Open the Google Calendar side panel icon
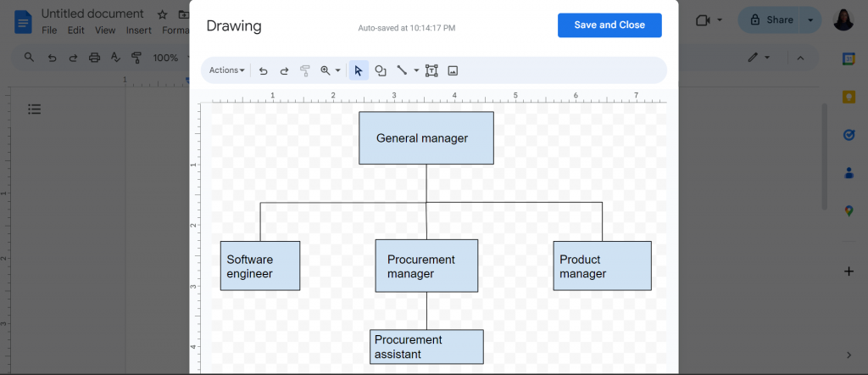This screenshot has width=868, height=375. (849, 59)
